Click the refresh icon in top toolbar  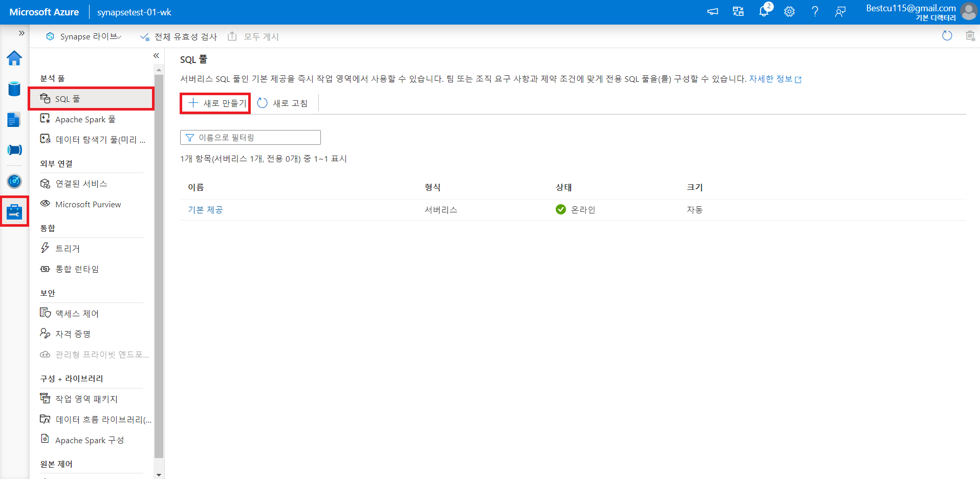(947, 36)
